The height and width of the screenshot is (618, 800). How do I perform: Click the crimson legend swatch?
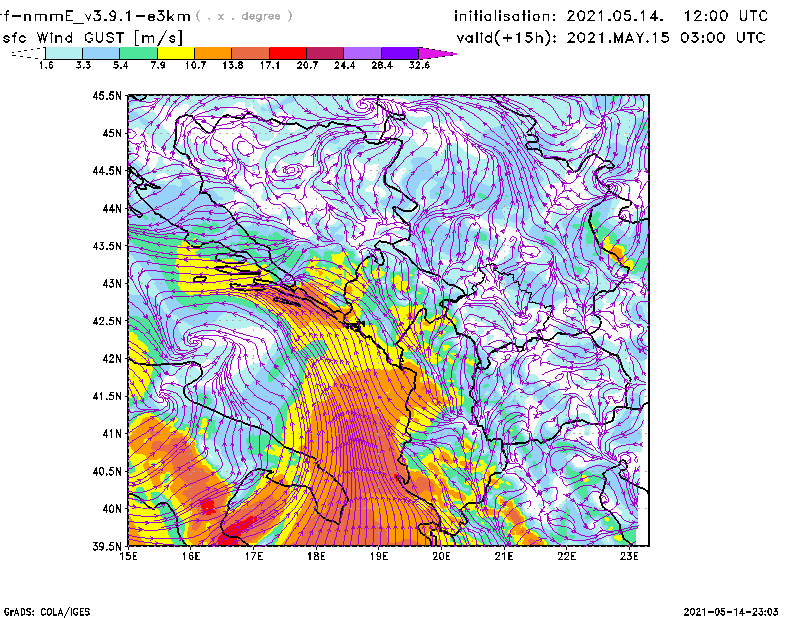pyautogui.click(x=325, y=53)
